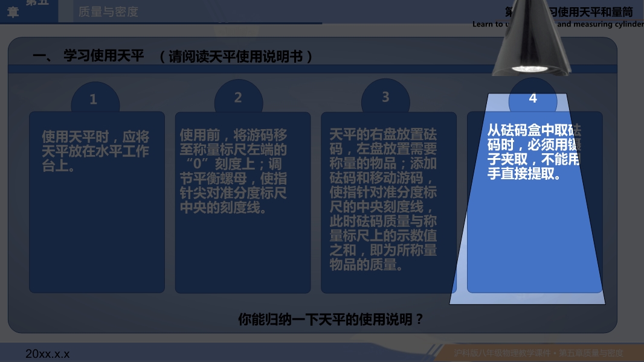
Task: Click the text 请阅读天平使用说明书
Action: click(x=237, y=57)
